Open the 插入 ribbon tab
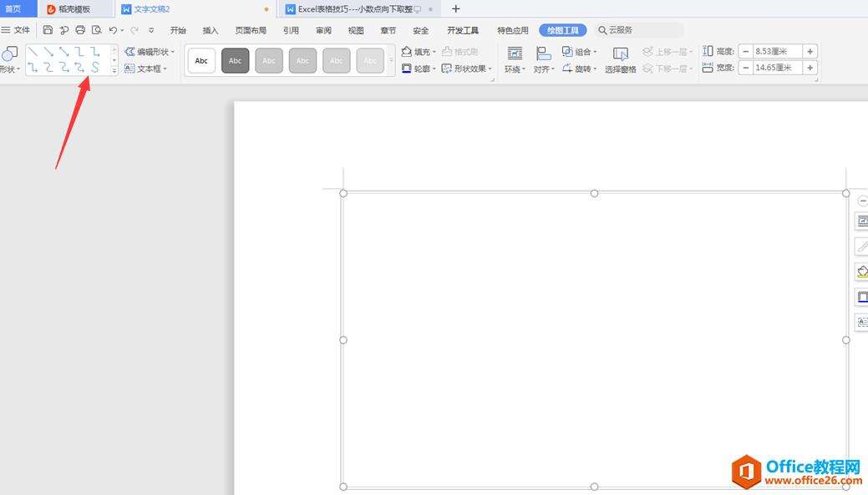The height and width of the screenshot is (495, 868). point(211,30)
